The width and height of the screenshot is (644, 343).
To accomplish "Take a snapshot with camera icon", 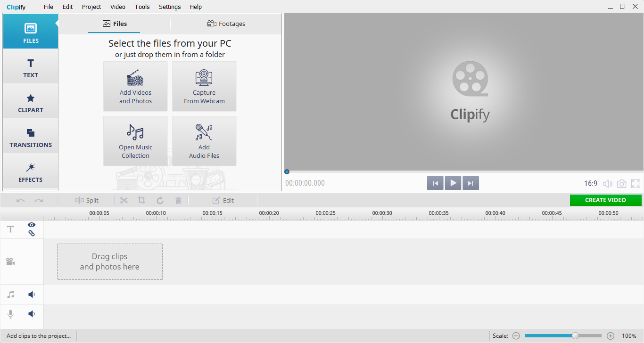I will 622,184.
